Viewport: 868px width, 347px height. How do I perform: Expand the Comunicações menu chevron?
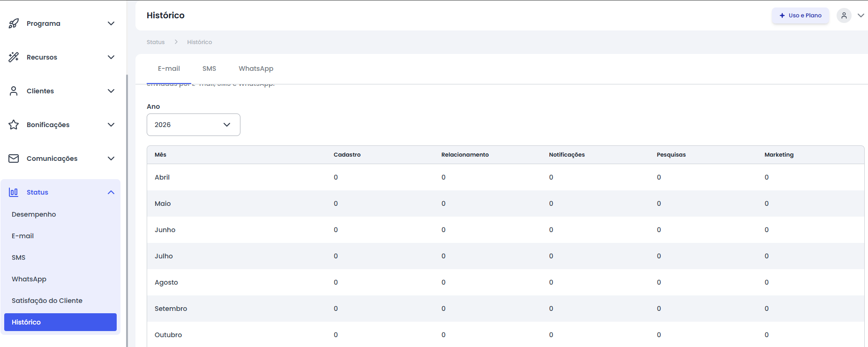111,158
